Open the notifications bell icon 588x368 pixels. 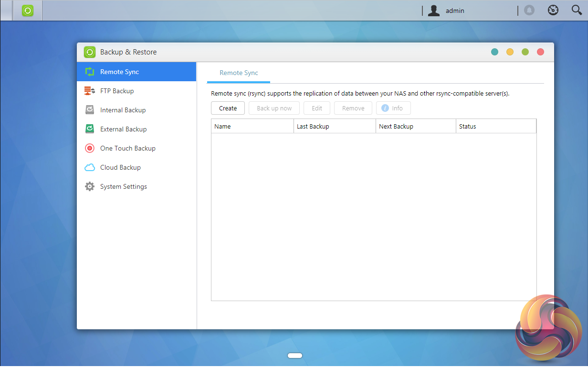tap(529, 10)
